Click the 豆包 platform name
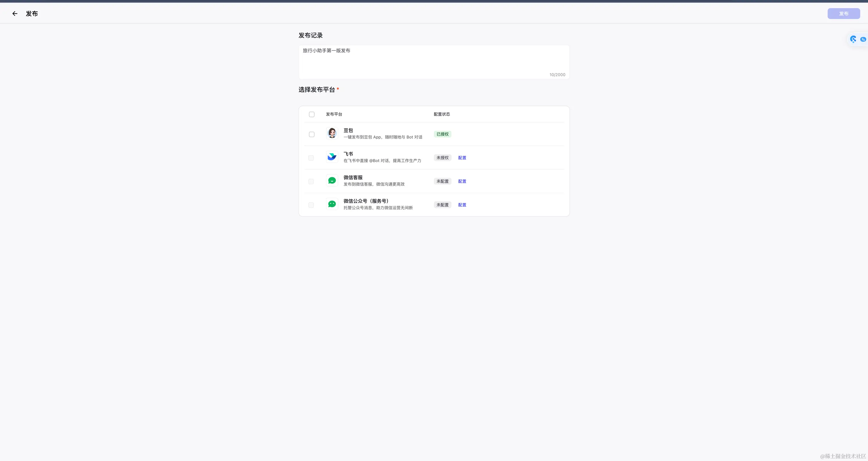Image resolution: width=868 pixels, height=461 pixels. [348, 130]
